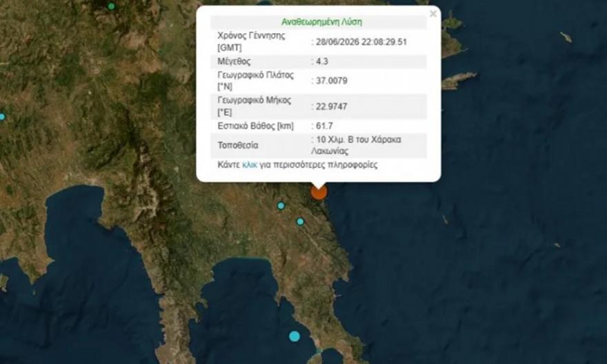
Task: Click the magnitude value '4.3'
Action: [x=321, y=61]
